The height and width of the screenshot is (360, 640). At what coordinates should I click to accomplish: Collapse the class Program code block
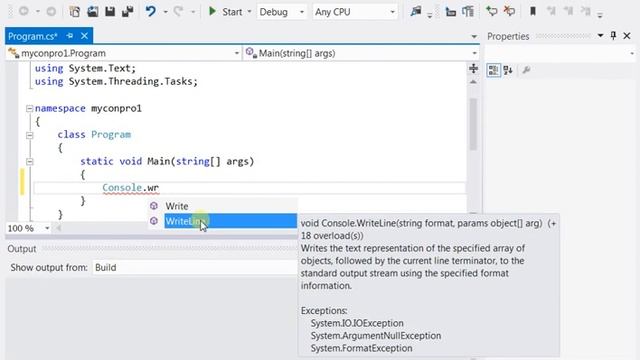29,135
